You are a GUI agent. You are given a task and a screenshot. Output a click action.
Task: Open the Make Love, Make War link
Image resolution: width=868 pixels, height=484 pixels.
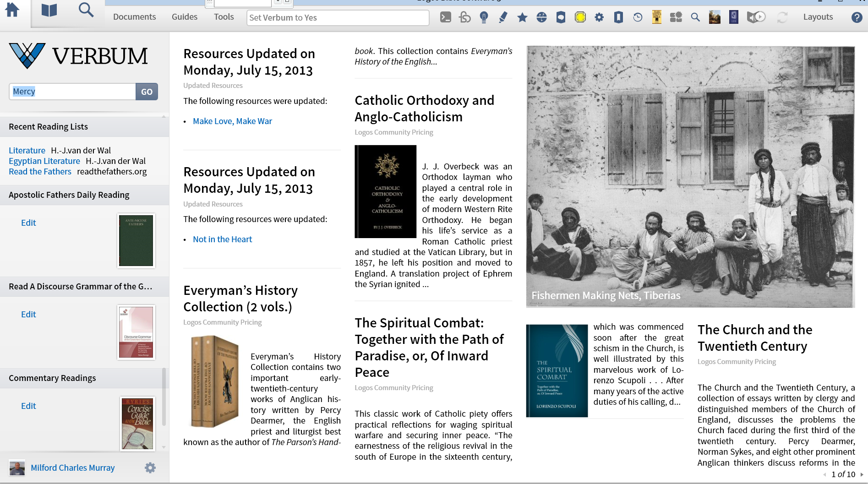(232, 121)
